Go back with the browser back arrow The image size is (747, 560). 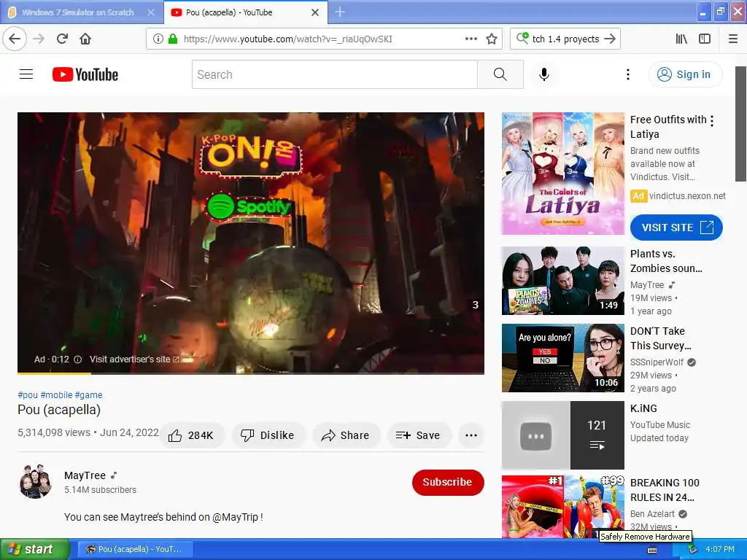pyautogui.click(x=15, y=39)
